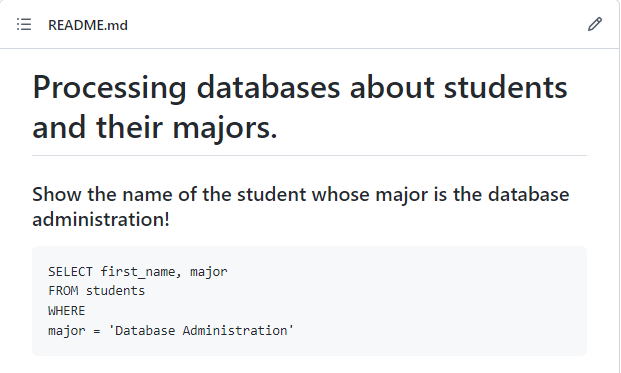Click 'major' on the last code line
The height and width of the screenshot is (373, 621).
[x=67, y=331]
